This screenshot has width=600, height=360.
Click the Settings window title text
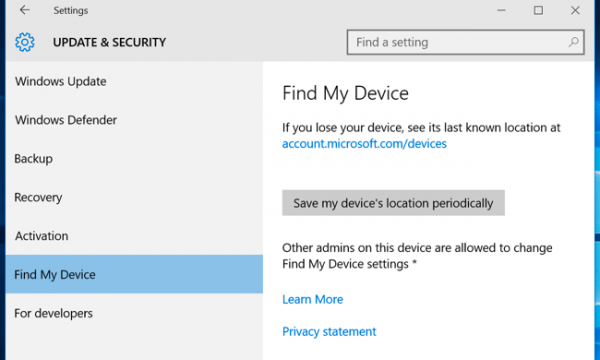[71, 10]
